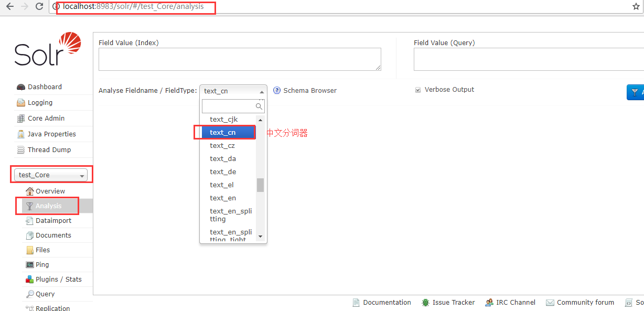Choose text_da from the fieldtype list

pyautogui.click(x=228, y=159)
